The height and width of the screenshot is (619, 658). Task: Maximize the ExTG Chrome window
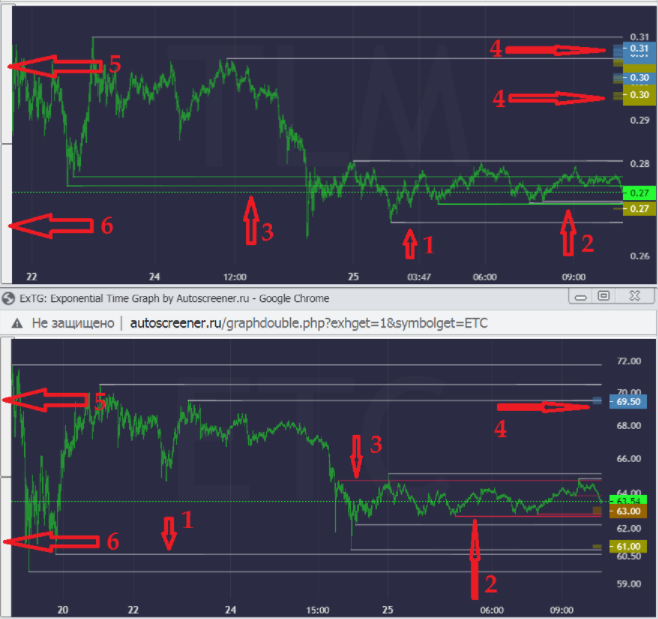(x=603, y=296)
